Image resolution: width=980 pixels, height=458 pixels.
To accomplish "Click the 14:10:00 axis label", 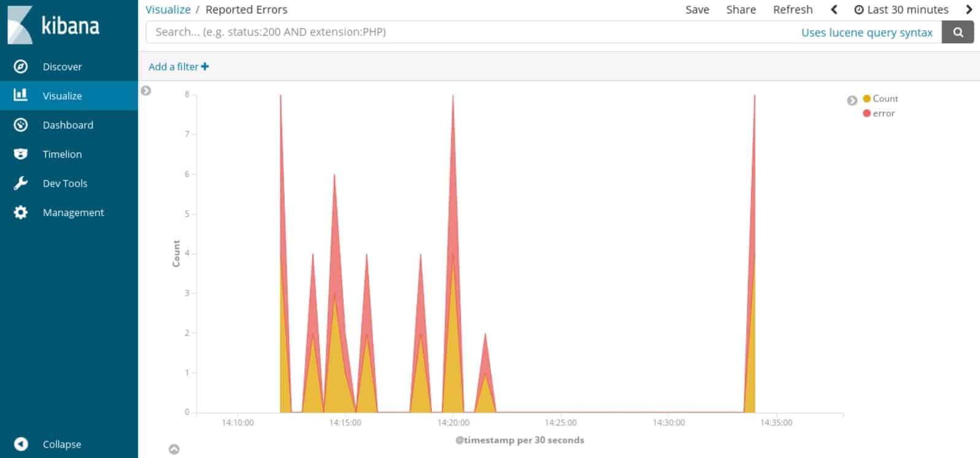I will [x=237, y=422].
